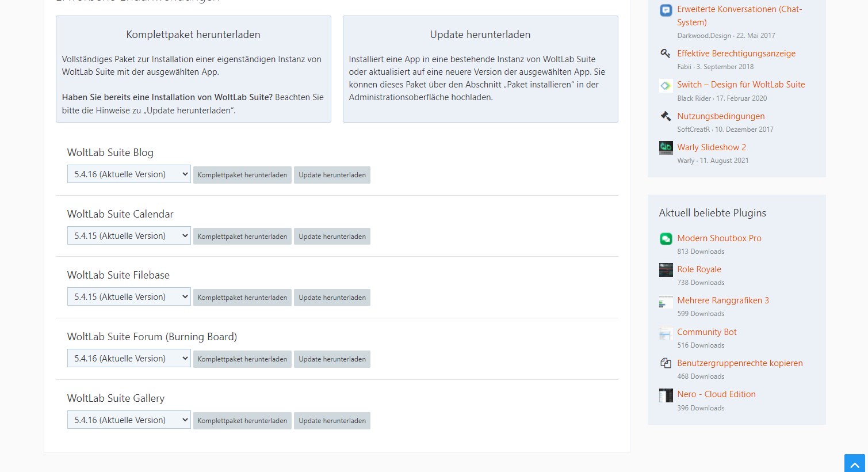Image resolution: width=868 pixels, height=472 pixels.
Task: Download the Update for WoltLab Suite Filebase
Action: pos(332,298)
